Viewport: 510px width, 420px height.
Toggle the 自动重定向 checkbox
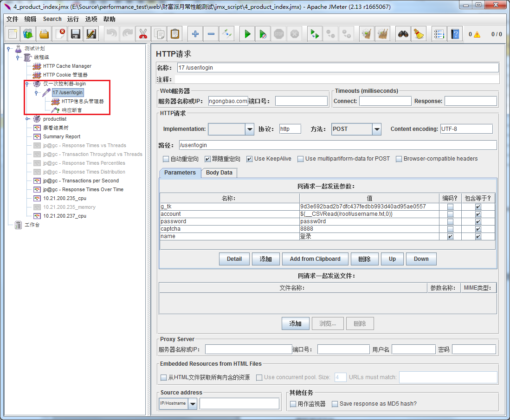tap(166, 159)
